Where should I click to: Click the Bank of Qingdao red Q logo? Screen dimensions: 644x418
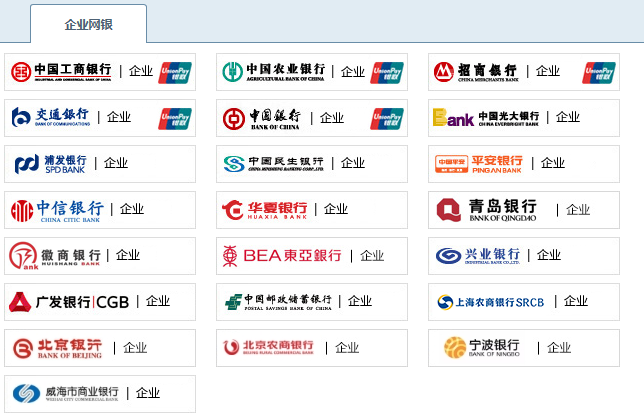(x=448, y=210)
